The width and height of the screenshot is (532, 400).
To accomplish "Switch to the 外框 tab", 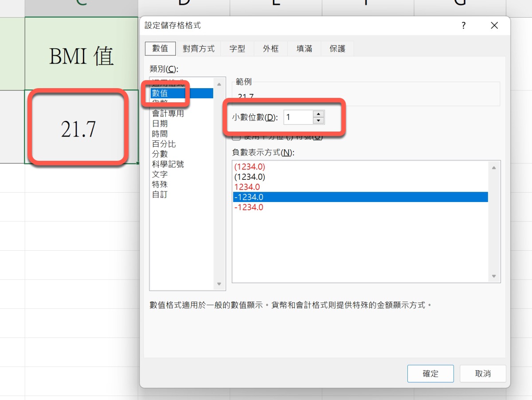I will (270, 49).
